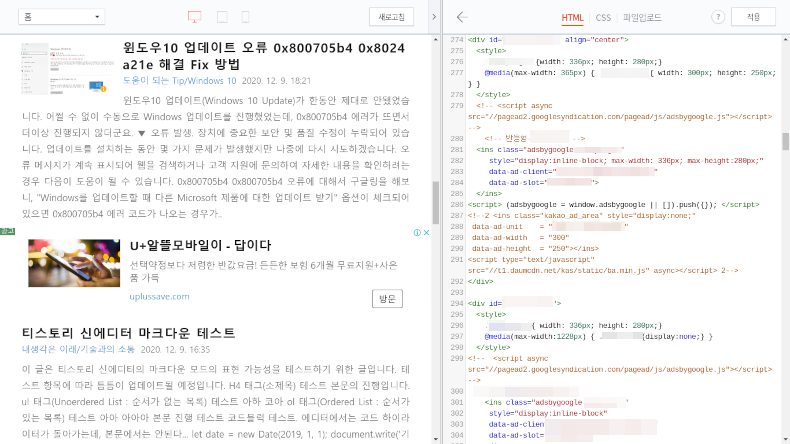Click the 새로고침 button
This screenshot has height=444, width=790.
391,17
